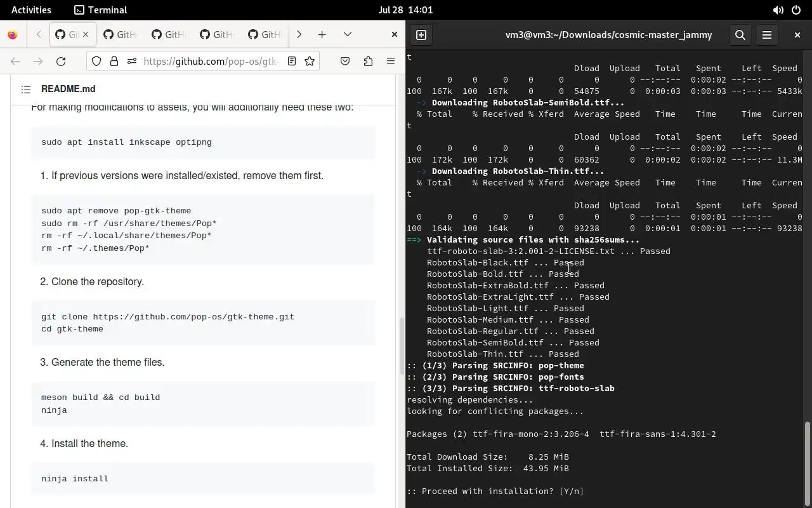This screenshot has width=812, height=508.
Task: Click the 'Total Installed Size' line
Action: 488,468
